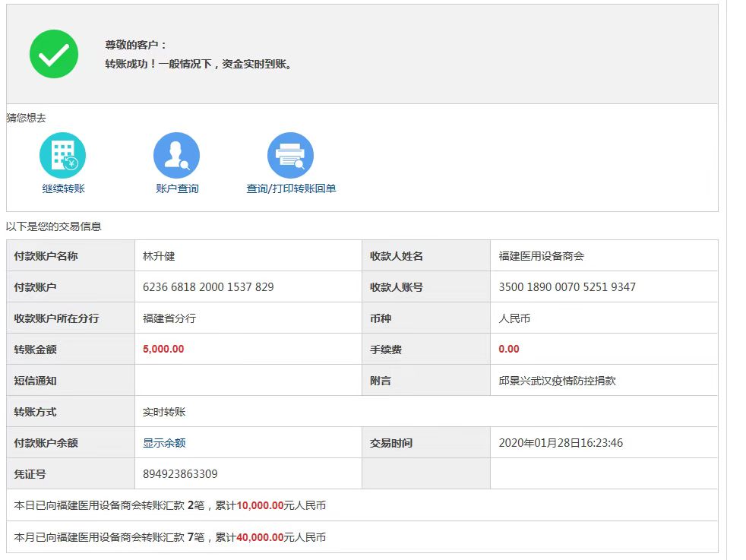The width and height of the screenshot is (746, 560).
Task: Click the 附言 remark text 邱景兴武汉疫情防控捐款
Action: click(557, 381)
